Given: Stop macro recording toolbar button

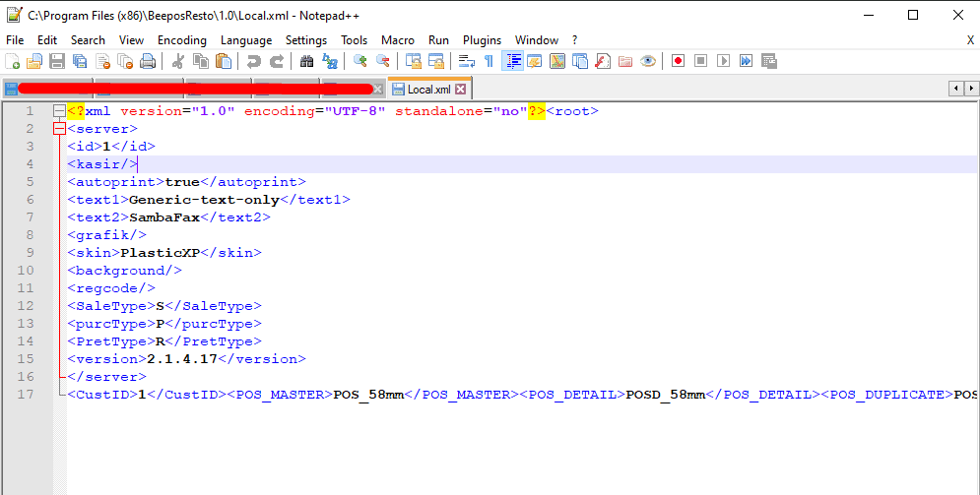Looking at the screenshot, I should point(700,61).
